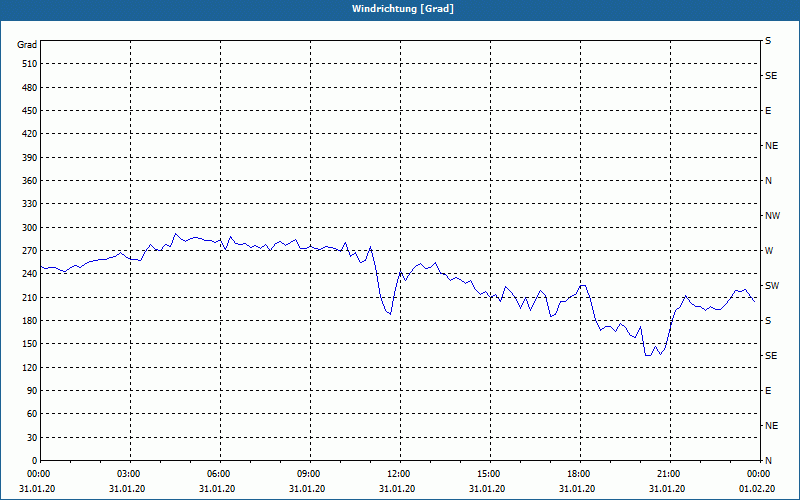Select the 21:00 time label

point(670,473)
